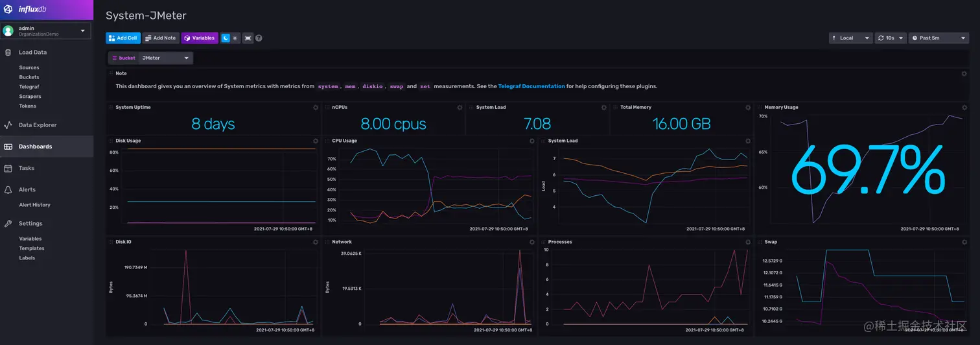This screenshot has height=345, width=980.
Task: Open Telegraf under Load Data
Action: point(29,87)
